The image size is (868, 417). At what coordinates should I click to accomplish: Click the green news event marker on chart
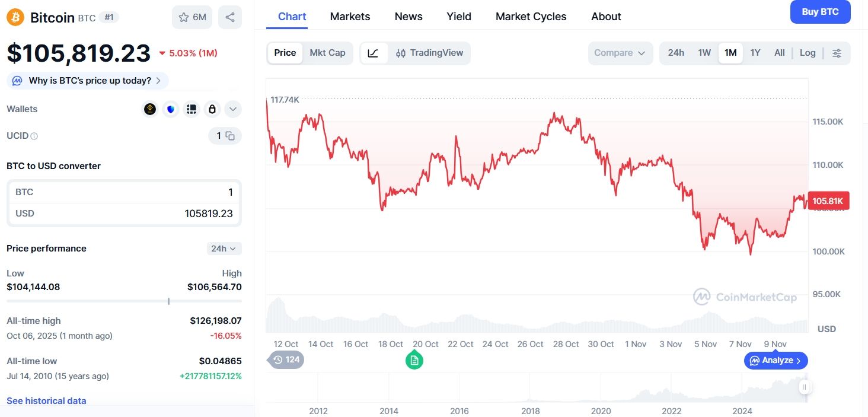click(413, 360)
